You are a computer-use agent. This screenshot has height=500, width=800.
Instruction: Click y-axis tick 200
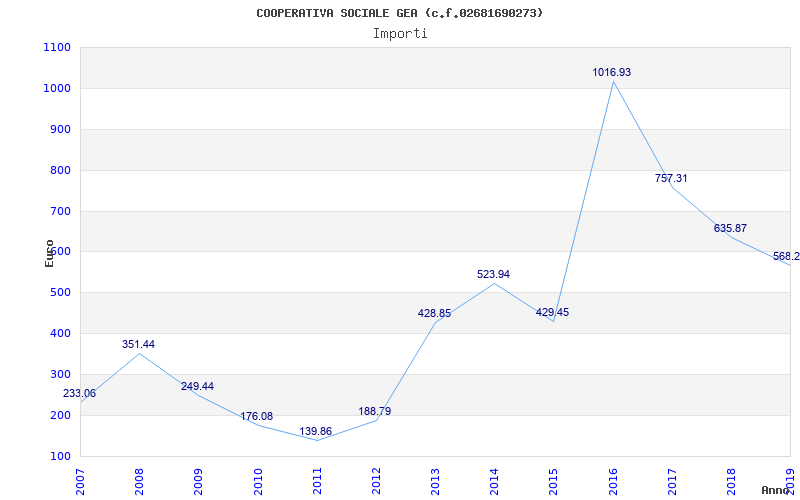[x=61, y=415]
